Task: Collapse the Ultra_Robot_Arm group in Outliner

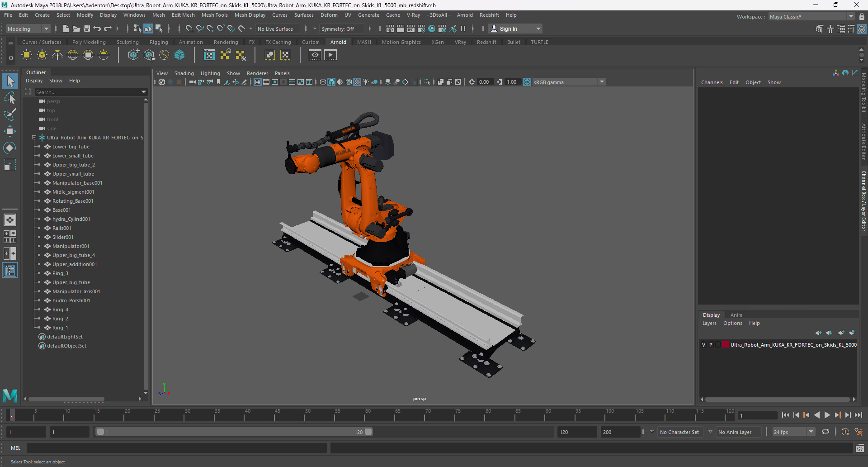Action: coord(34,138)
